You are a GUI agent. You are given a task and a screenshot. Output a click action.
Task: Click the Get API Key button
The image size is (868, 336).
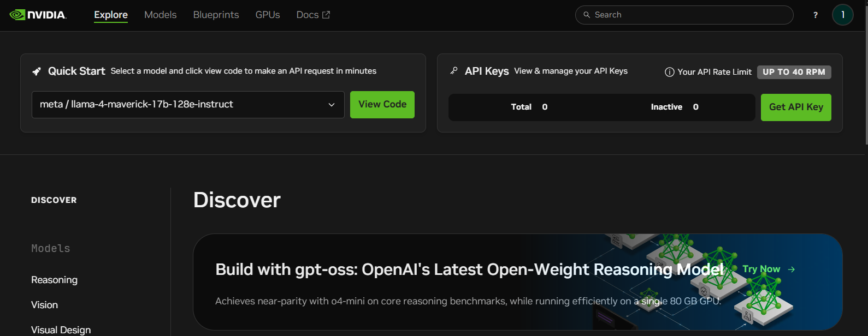(x=796, y=107)
